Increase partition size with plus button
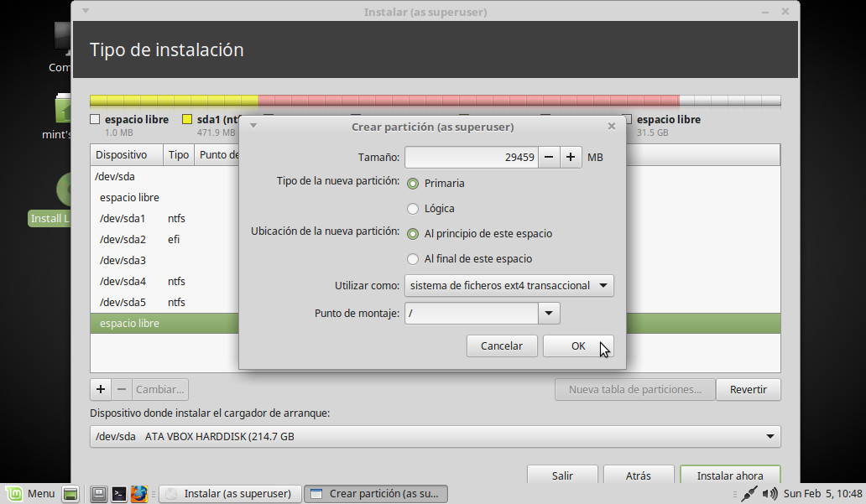 tap(571, 157)
